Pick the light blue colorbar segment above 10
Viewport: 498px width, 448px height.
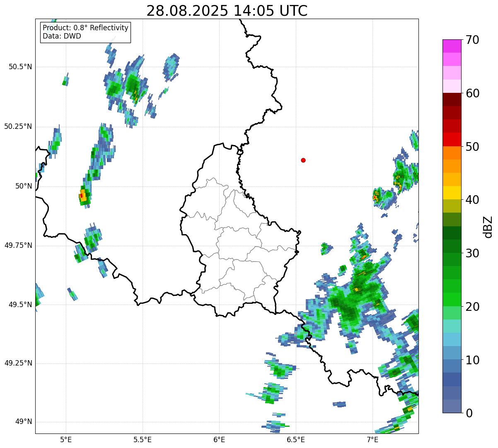pos(452,353)
